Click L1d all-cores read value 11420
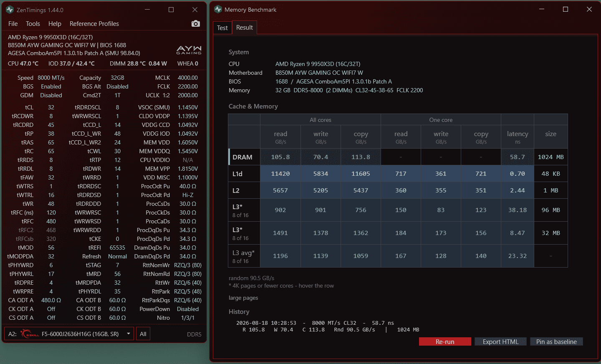This screenshot has width=601, height=364. click(x=280, y=174)
